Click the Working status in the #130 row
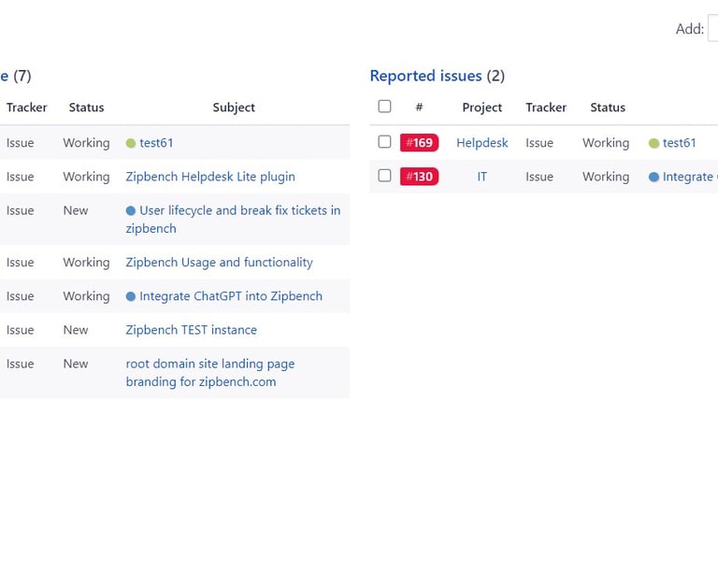This screenshot has width=718, height=588. click(606, 177)
